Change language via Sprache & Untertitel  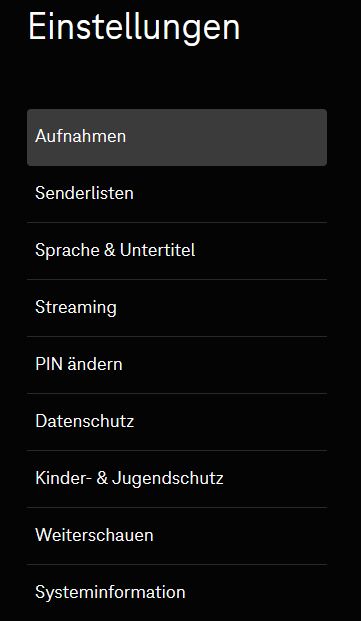click(177, 251)
